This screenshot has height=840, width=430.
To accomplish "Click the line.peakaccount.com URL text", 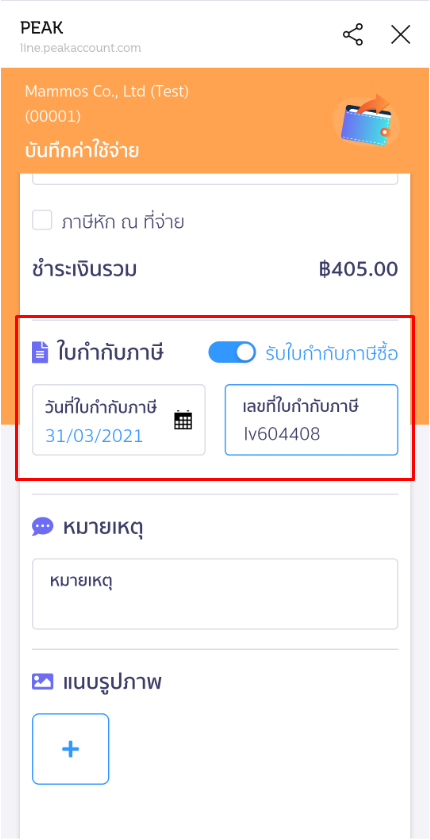I will [x=80, y=48].
